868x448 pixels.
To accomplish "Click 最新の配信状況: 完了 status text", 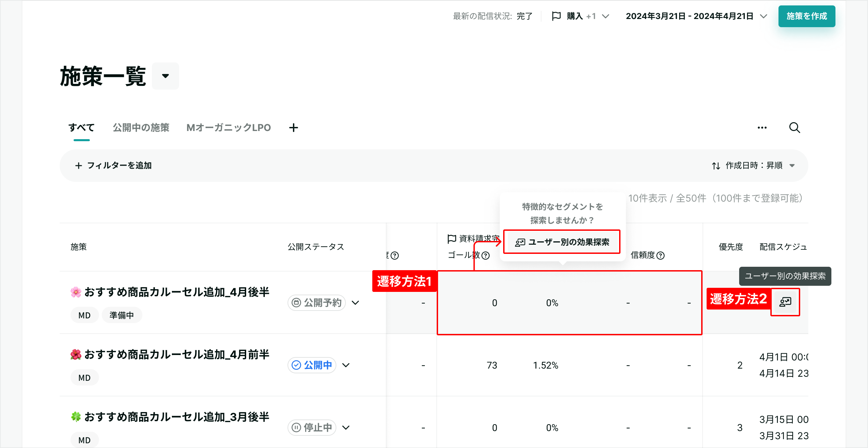I will point(493,16).
